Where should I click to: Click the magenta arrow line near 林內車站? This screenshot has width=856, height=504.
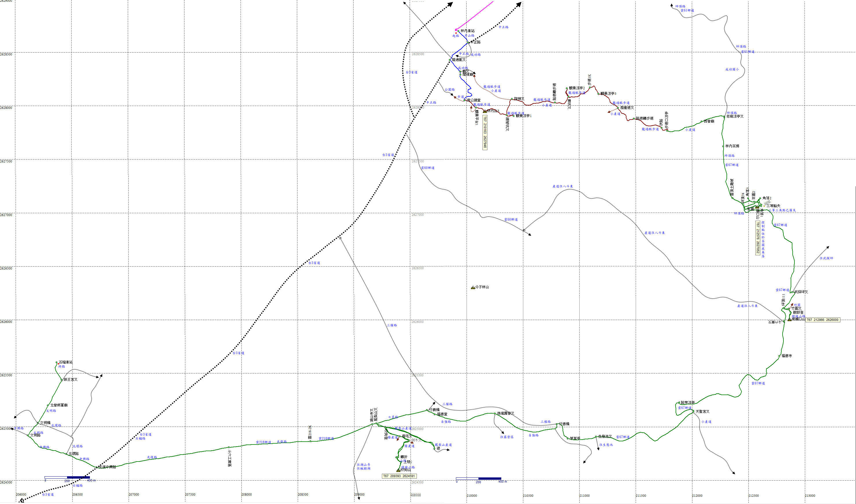[x=476, y=15]
